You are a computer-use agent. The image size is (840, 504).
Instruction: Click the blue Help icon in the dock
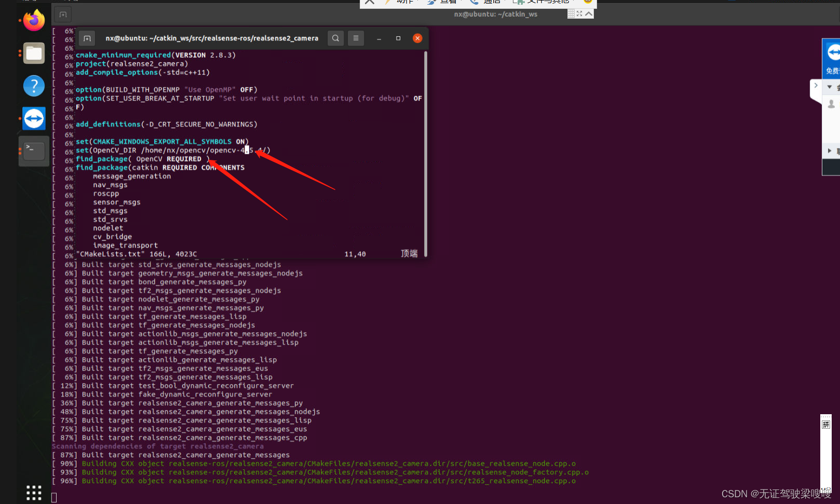pos(33,86)
